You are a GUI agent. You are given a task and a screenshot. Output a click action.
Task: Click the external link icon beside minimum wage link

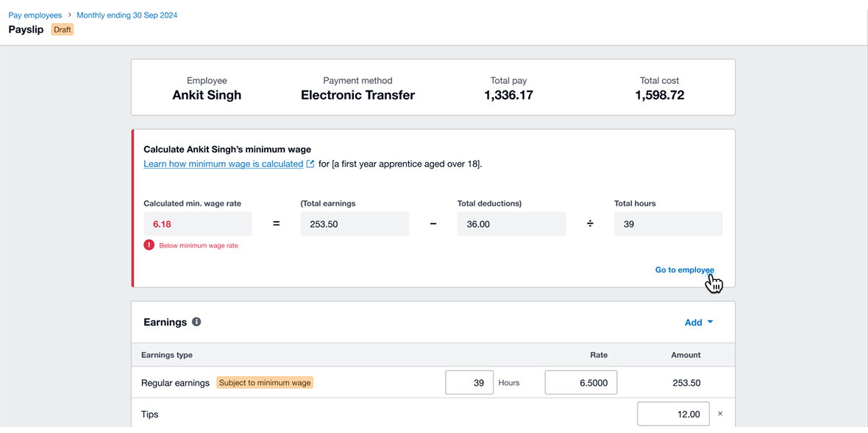[310, 164]
